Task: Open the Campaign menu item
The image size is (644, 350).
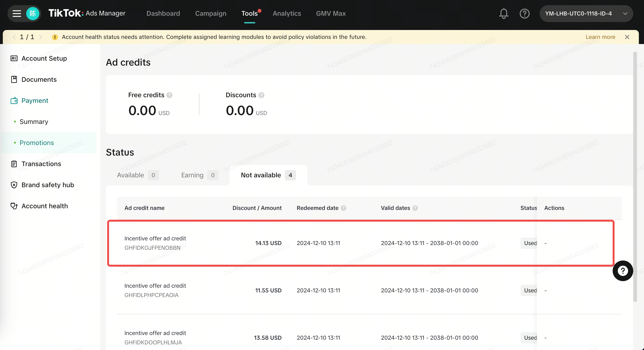Action: tap(211, 14)
